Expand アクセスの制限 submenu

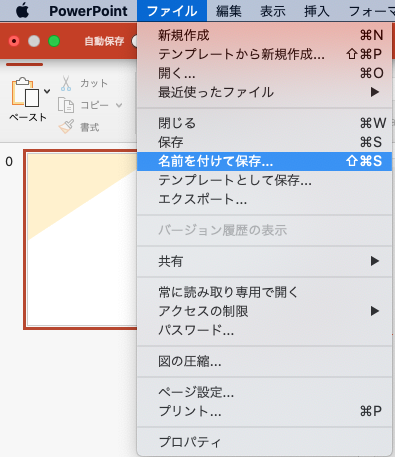pos(264,311)
